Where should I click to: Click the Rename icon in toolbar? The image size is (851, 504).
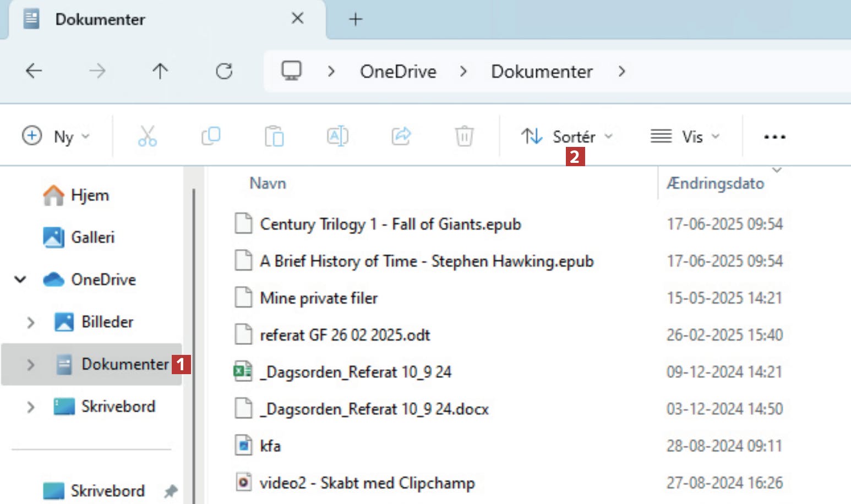(337, 136)
